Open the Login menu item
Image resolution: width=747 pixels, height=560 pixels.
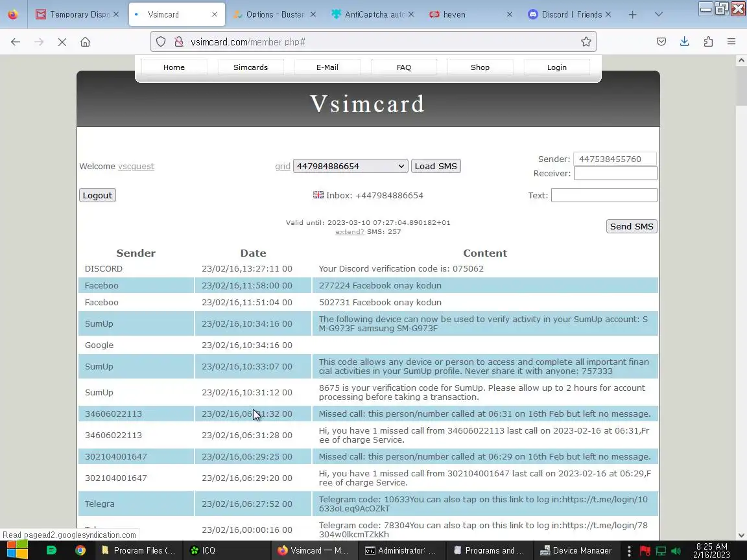[x=557, y=67]
